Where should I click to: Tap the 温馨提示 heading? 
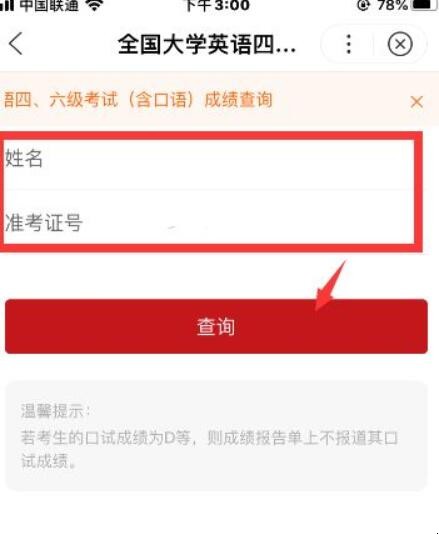tap(56, 411)
